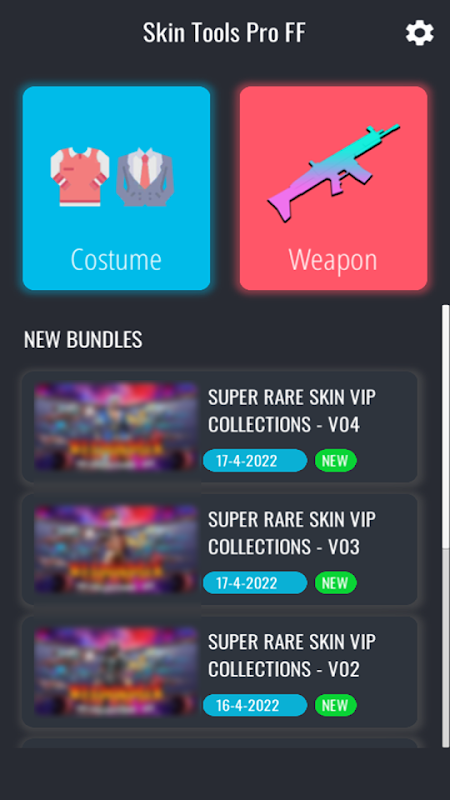Click the Skin Tools Pro FF title
The height and width of the screenshot is (800, 450).
point(224,33)
